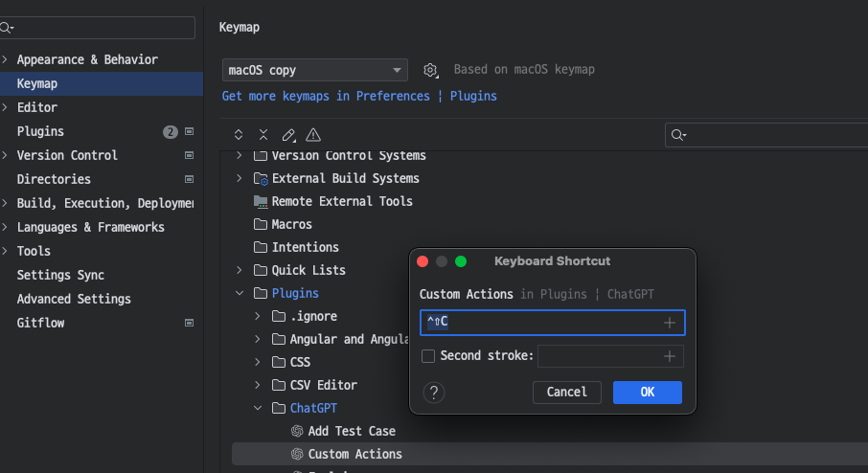Click the Plugins update count badge
The width and height of the screenshot is (868, 473).
click(171, 132)
